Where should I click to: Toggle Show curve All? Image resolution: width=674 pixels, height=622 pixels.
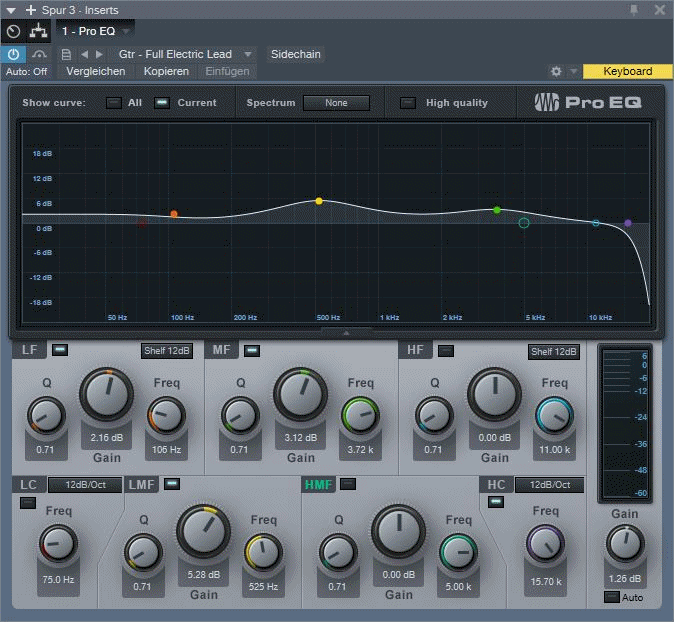coord(113,103)
